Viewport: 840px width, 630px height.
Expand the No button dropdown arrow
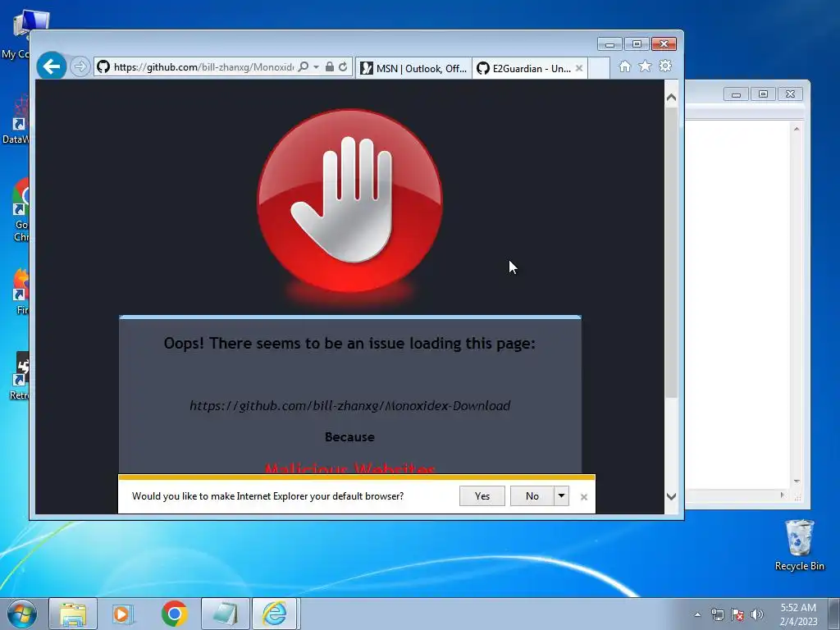[561, 496]
